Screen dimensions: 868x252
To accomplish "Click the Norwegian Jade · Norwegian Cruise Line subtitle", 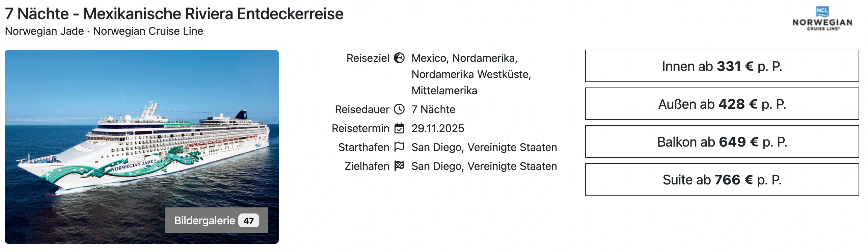I will [104, 31].
